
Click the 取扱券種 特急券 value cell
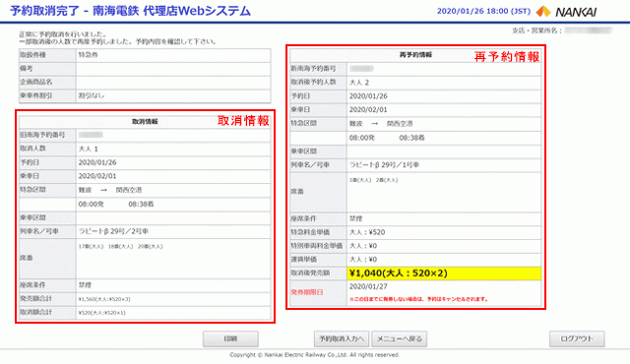[173, 55]
